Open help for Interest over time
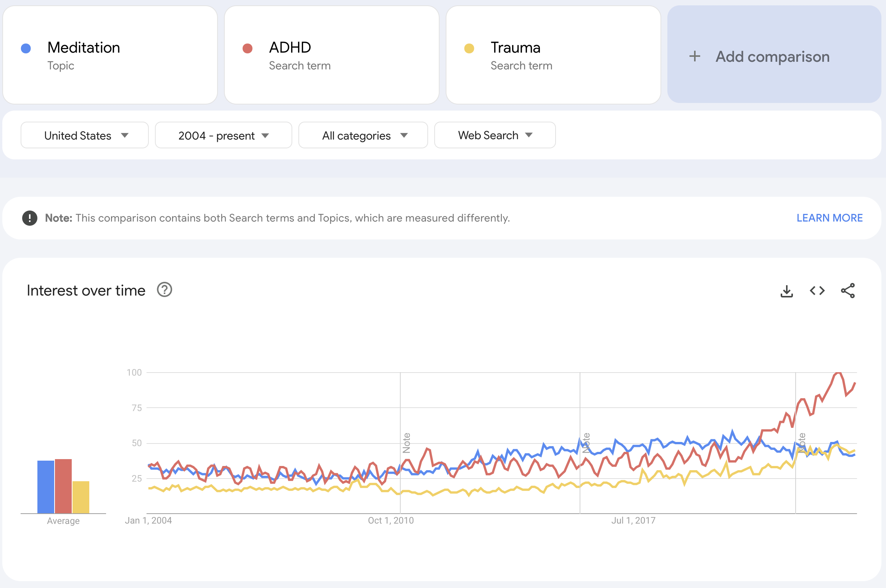 click(164, 290)
